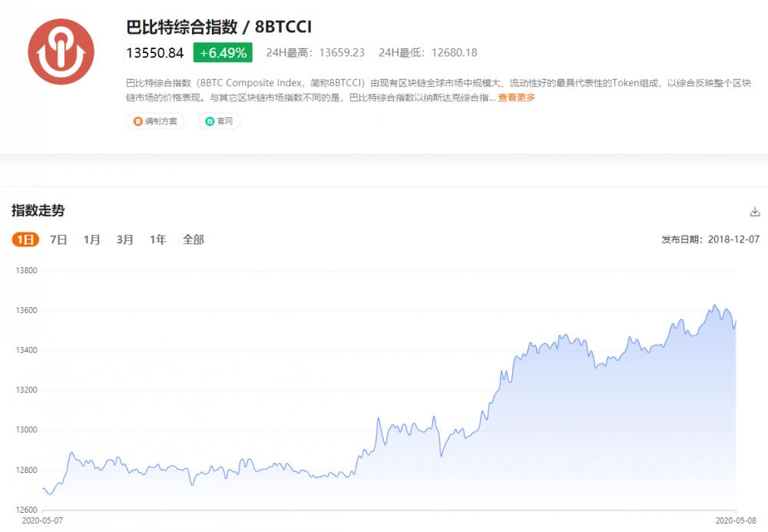This screenshot has width=768, height=532.
Task: Select the 1日 time range tab
Action: (25, 240)
